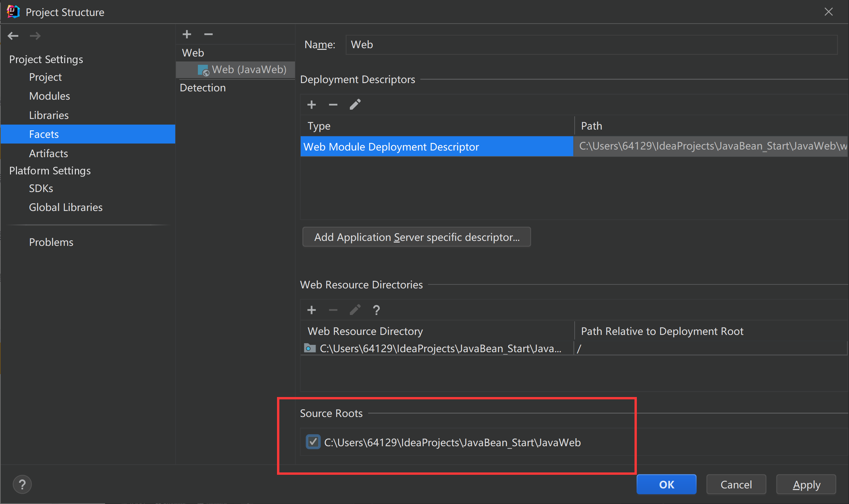
Task: Click the back navigation arrow
Action: [13, 36]
